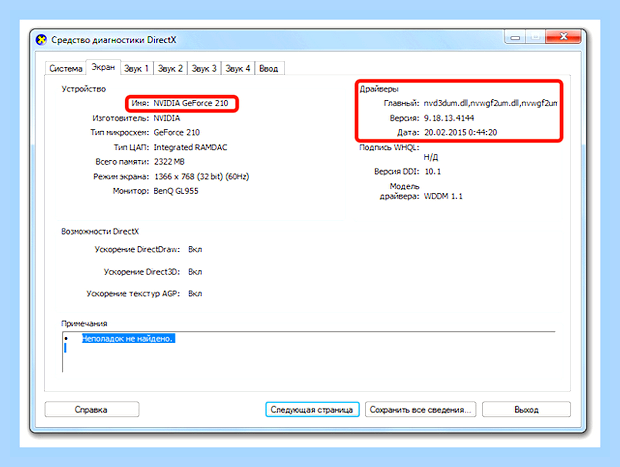Click Сохранить все сведения button
The image size is (620, 467).
(x=420, y=410)
